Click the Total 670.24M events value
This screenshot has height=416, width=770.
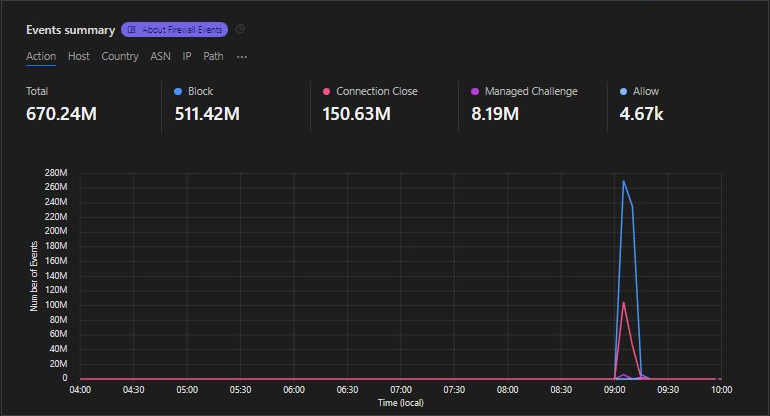click(x=61, y=113)
